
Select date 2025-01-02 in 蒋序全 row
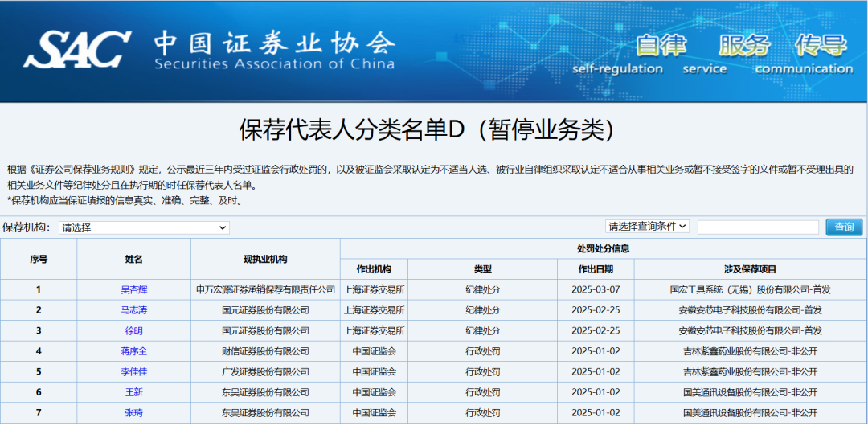coord(596,351)
